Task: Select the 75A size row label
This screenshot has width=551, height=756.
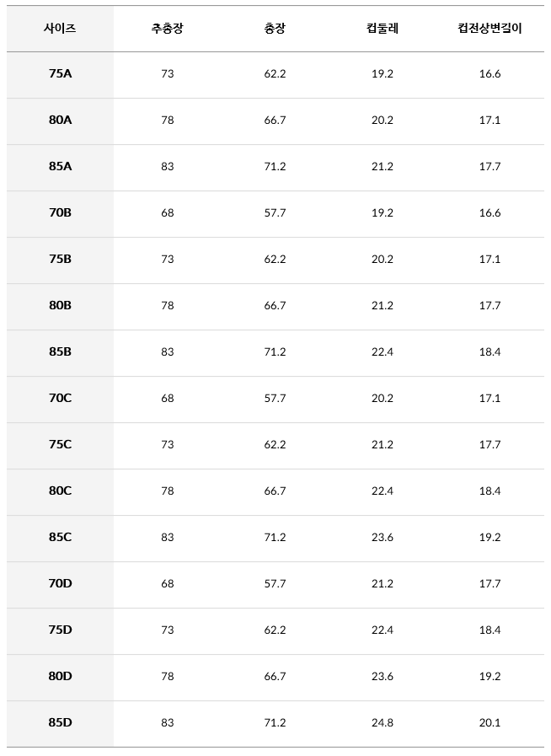Action: point(60,73)
